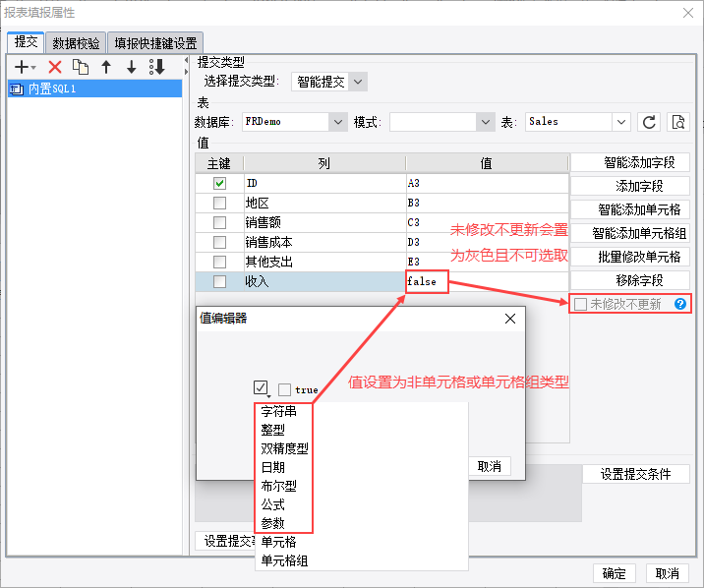Toggle the true checkbox in value editor

click(284, 389)
